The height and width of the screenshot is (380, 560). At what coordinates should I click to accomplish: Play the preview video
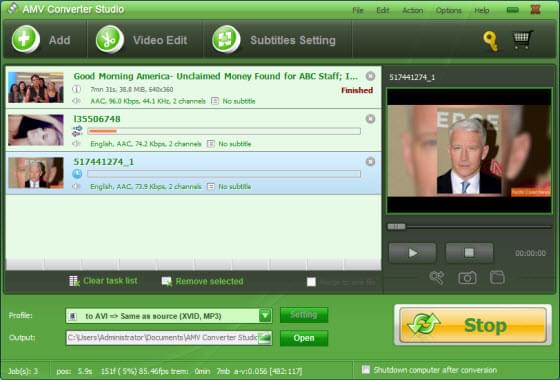(412, 253)
